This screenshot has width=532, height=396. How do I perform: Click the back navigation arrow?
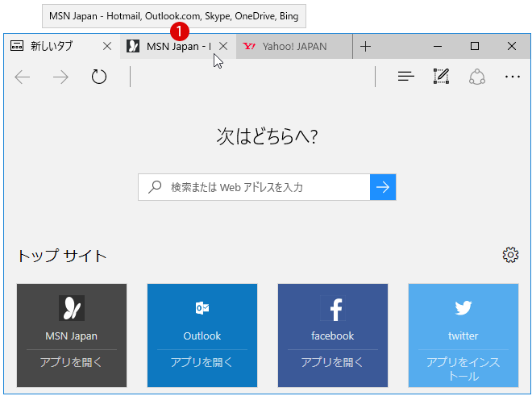pos(23,77)
